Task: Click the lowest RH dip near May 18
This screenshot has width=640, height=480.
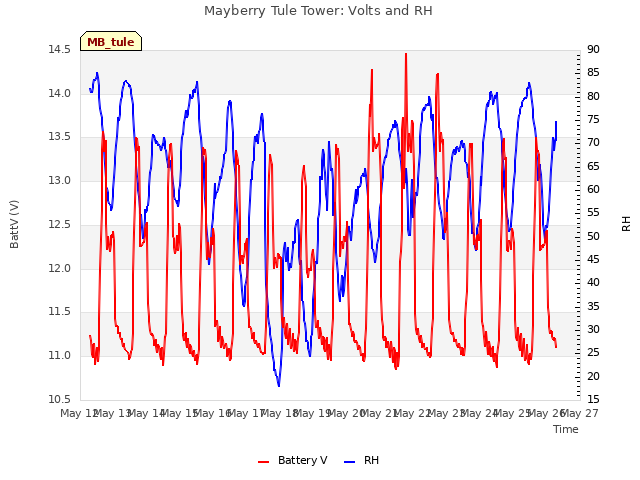Action: pos(279,385)
